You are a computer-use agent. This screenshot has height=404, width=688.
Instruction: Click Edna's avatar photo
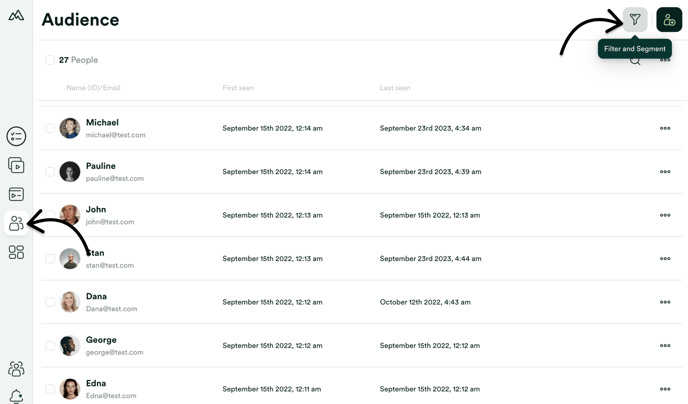click(x=70, y=389)
